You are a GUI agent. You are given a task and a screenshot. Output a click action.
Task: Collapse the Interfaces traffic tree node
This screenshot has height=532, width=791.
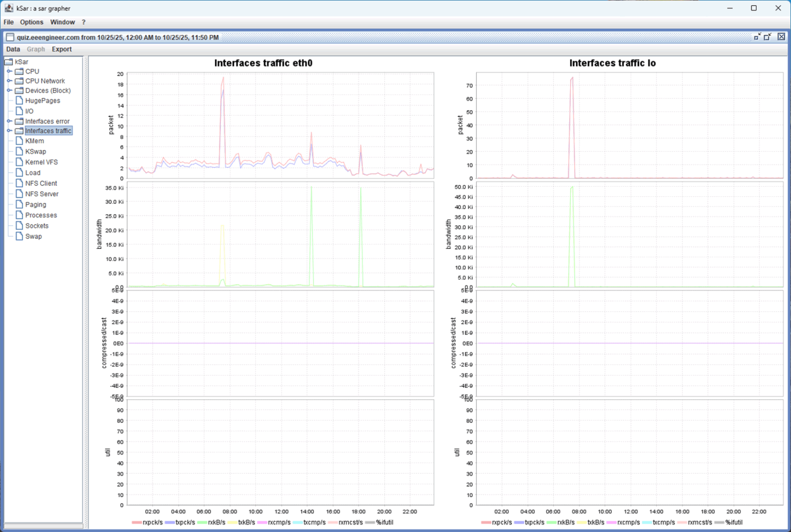[9, 131]
